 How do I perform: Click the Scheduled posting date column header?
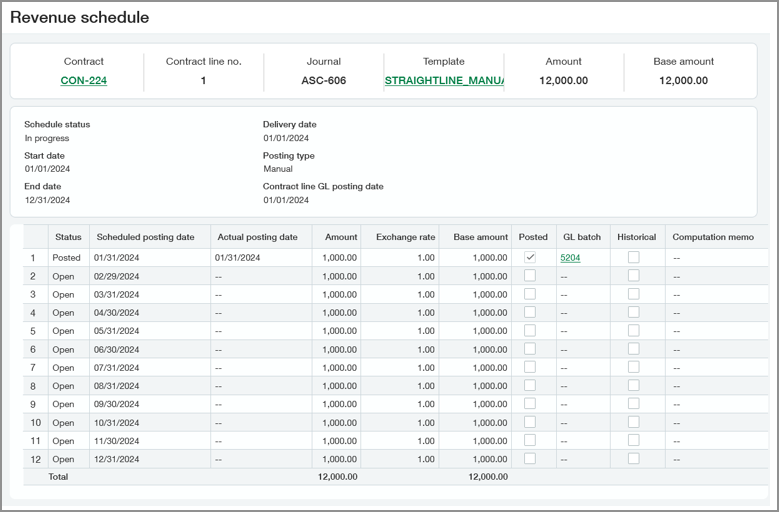(x=145, y=237)
